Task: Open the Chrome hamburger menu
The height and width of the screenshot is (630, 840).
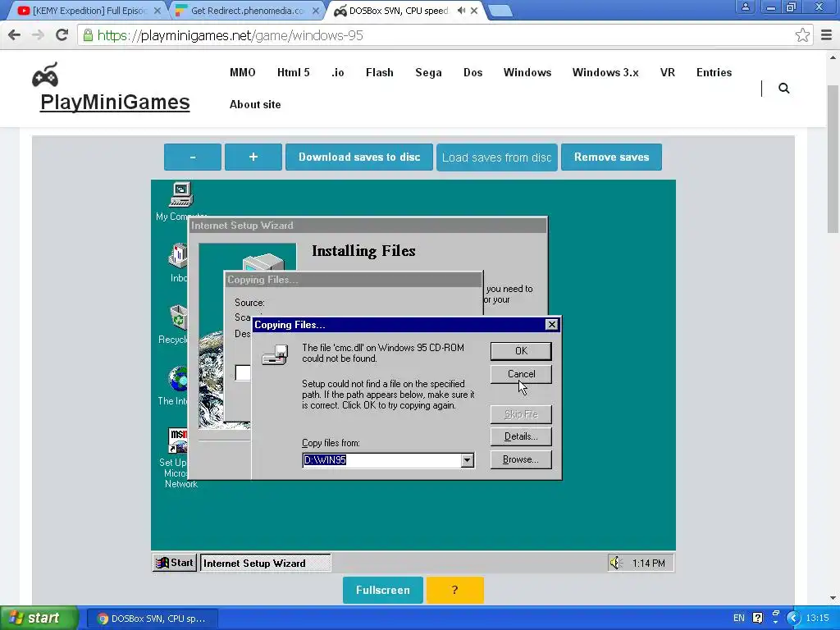Action: pos(826,35)
